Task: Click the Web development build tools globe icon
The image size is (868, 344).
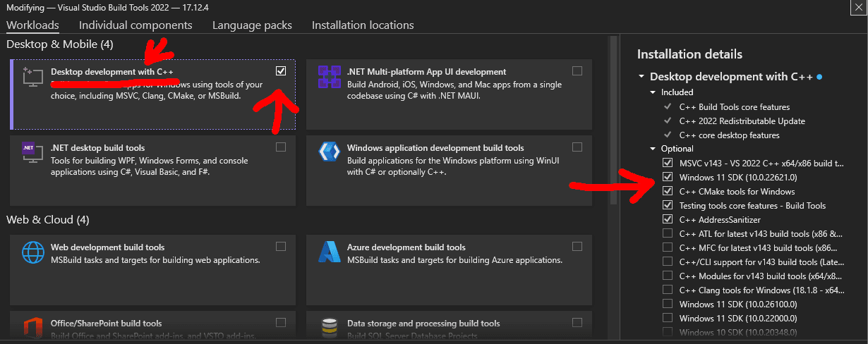Action: coord(32,252)
